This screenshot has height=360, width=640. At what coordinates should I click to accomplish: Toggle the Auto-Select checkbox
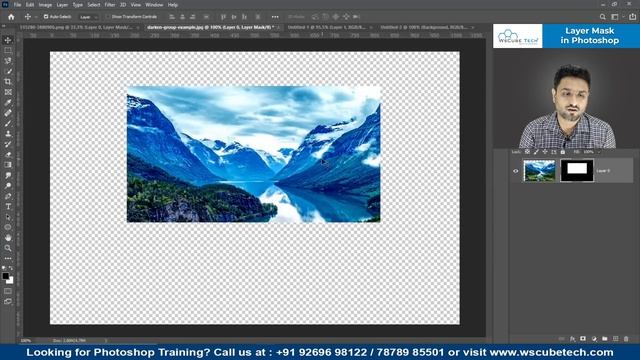46,17
